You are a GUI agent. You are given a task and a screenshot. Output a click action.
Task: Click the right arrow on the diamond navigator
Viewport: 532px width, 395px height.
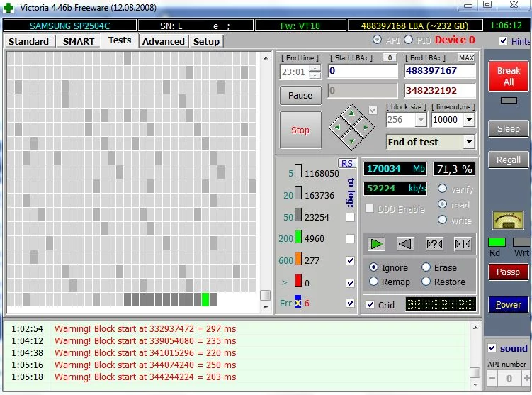[x=366, y=128]
